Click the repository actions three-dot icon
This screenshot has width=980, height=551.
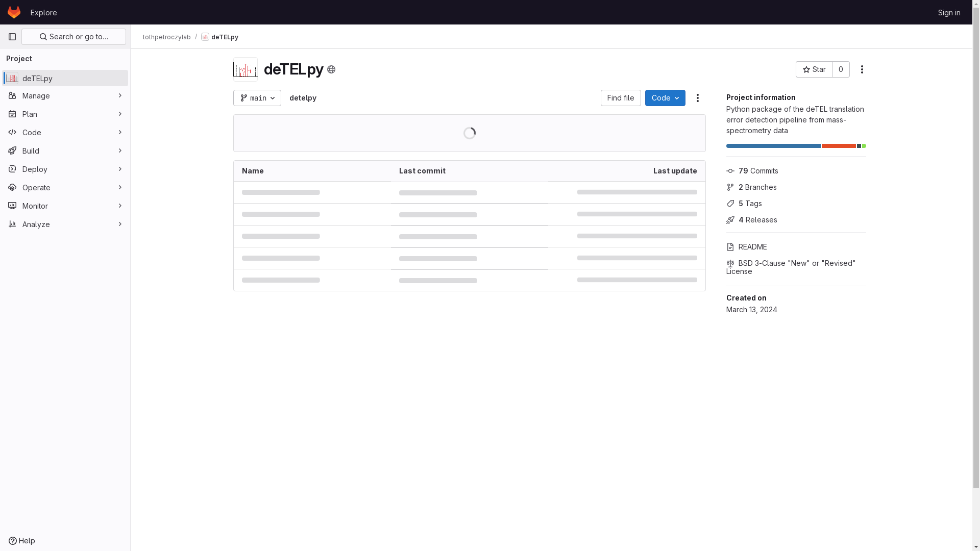(x=697, y=98)
